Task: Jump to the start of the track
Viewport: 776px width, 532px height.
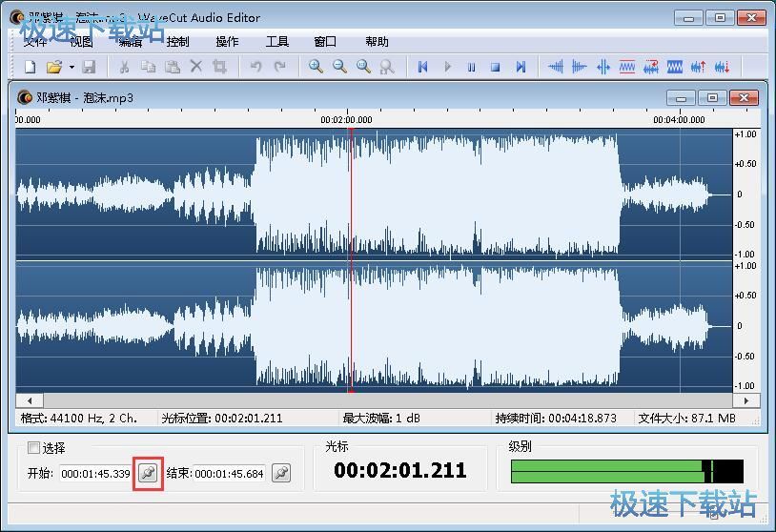Action: point(422,67)
